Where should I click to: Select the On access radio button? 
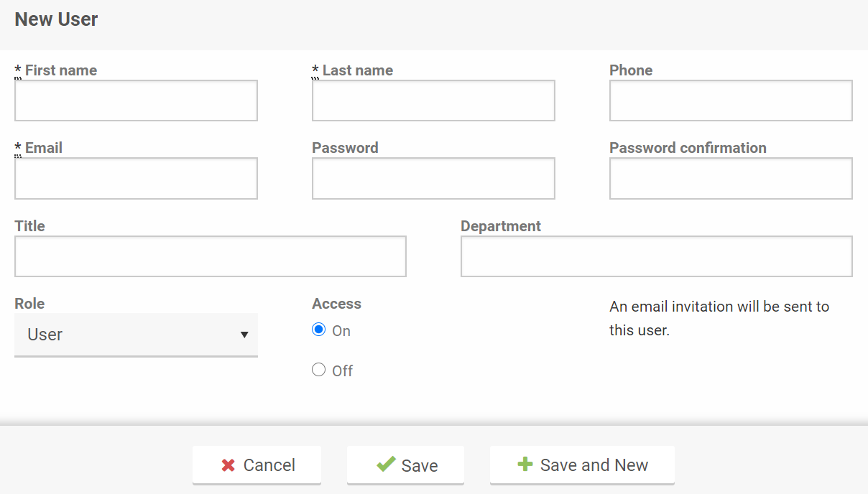click(319, 330)
